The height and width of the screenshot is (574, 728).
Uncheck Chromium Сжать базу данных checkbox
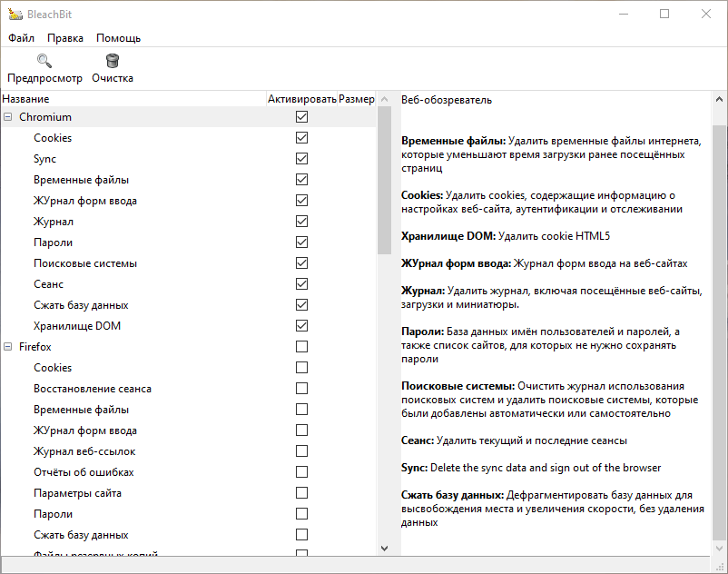(301, 305)
